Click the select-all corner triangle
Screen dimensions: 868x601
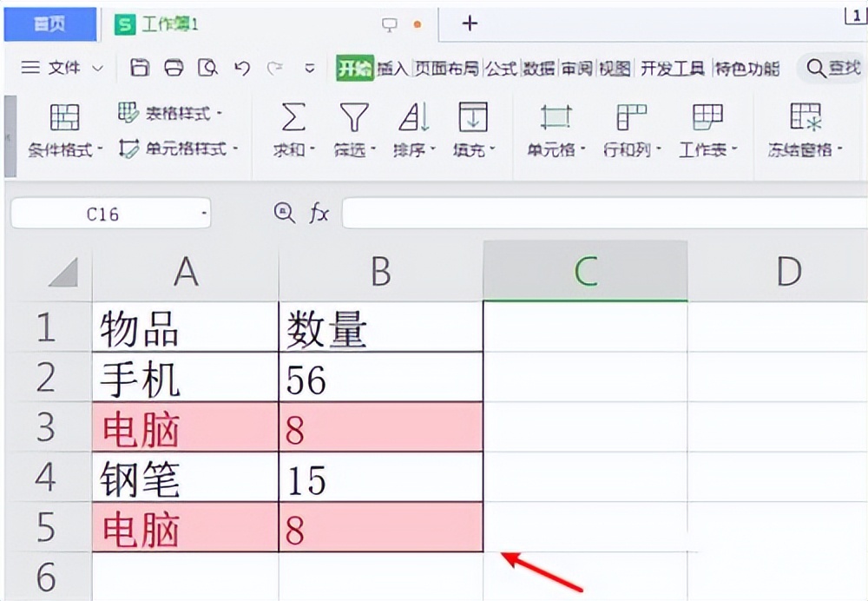coord(63,272)
